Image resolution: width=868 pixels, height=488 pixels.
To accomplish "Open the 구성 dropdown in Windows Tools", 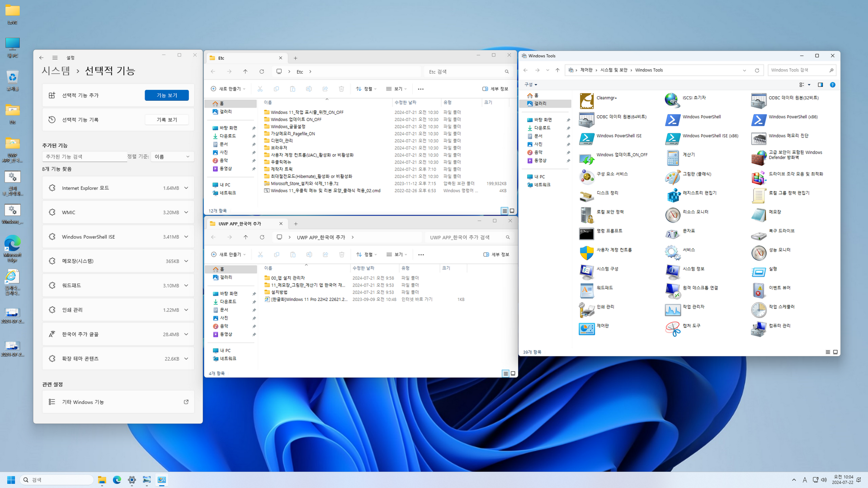I will click(531, 84).
